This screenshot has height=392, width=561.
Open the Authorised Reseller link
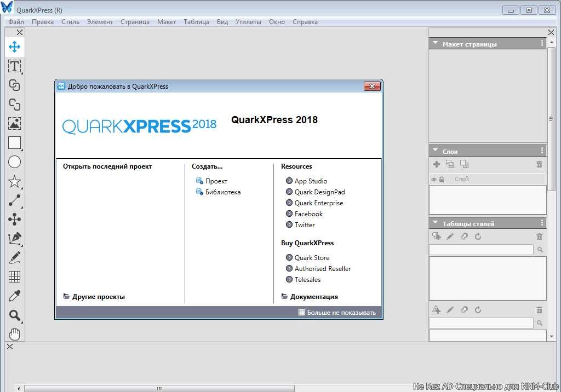click(318, 269)
